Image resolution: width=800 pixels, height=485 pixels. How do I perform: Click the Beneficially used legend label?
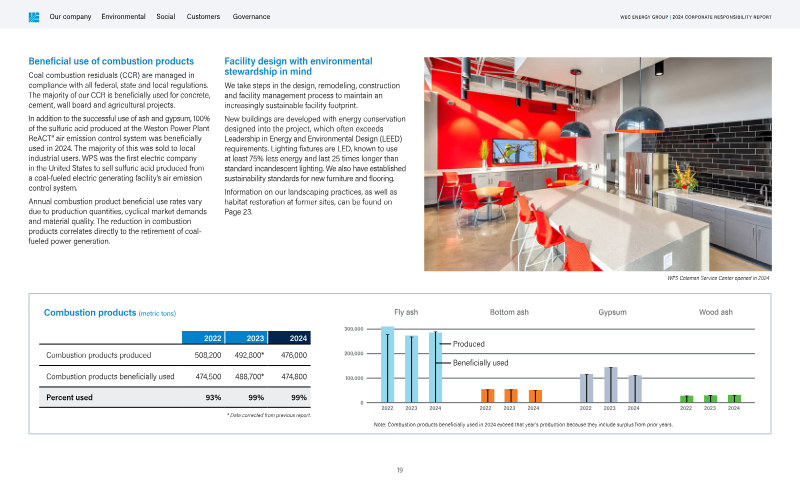[x=481, y=362]
